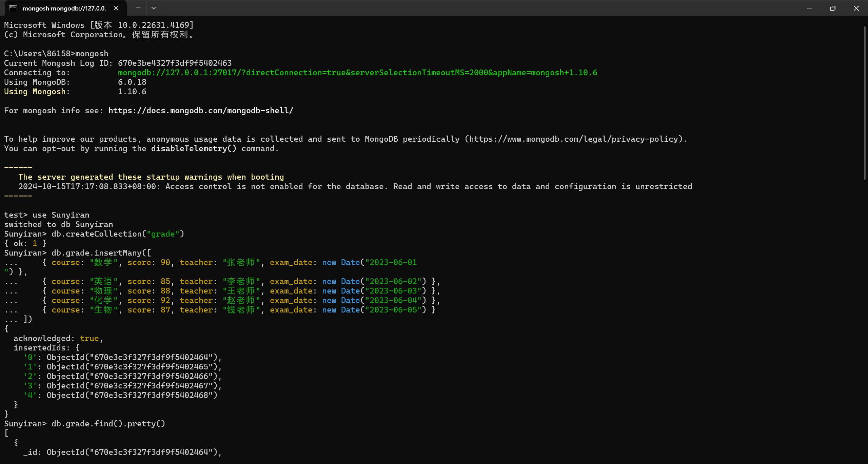Viewport: 868px width, 464px height.
Task: Click empty title bar area beside tab dropdown
Action: (475, 8)
